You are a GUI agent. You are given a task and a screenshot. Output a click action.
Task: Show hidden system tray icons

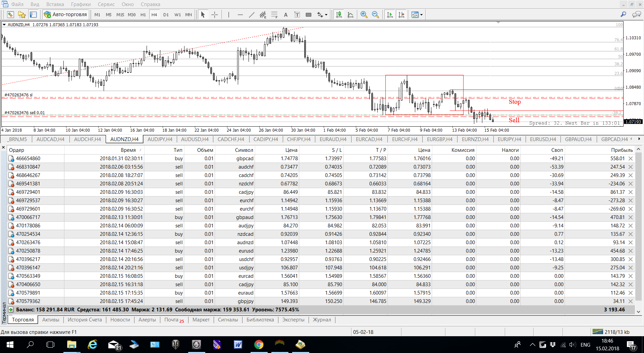pyautogui.click(x=532, y=345)
